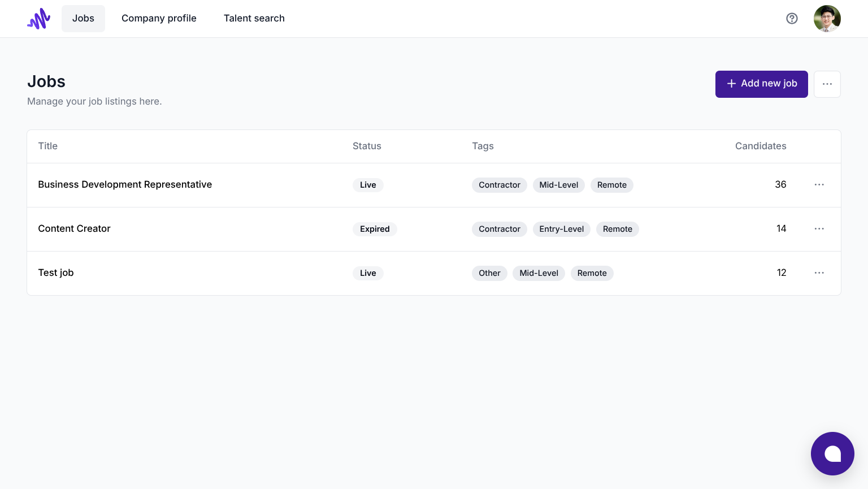Screen dimensions: 868x489
Task: Click the Add new job button
Action: tap(762, 84)
